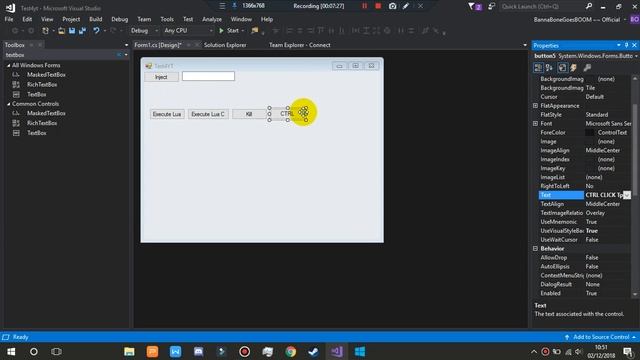
Task: Collapse Common Controls toolbox group
Action: [9, 104]
